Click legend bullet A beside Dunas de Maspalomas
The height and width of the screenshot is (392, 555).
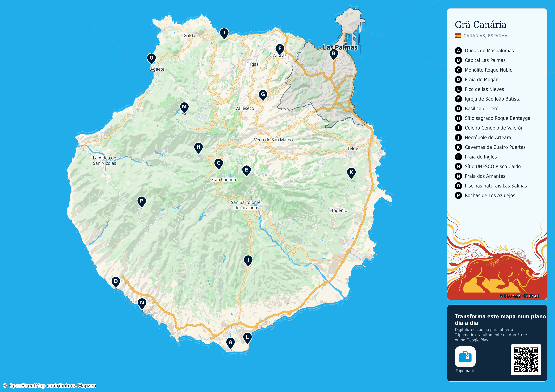(x=458, y=51)
